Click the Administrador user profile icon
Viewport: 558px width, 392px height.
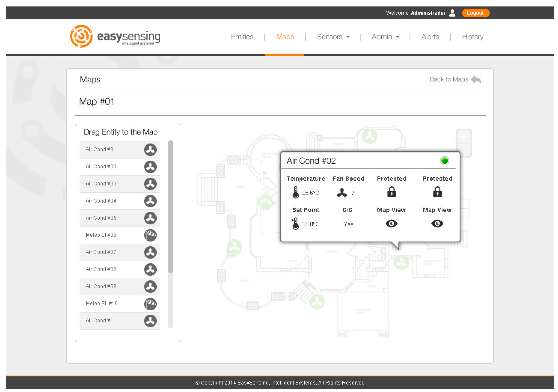[452, 13]
